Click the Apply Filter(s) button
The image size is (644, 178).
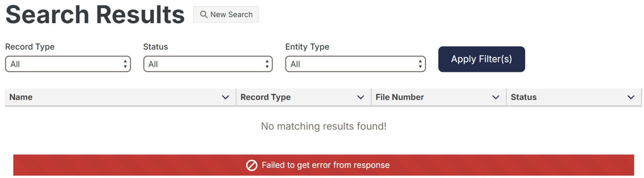(482, 59)
